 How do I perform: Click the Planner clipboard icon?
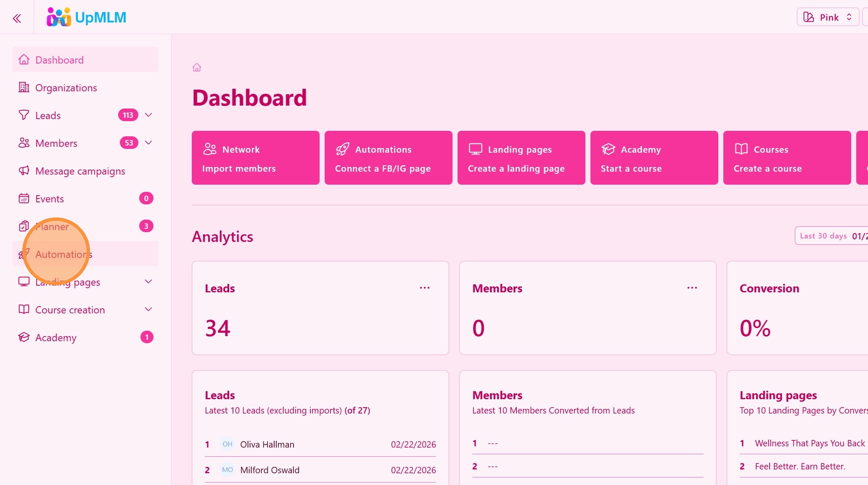pyautogui.click(x=24, y=226)
